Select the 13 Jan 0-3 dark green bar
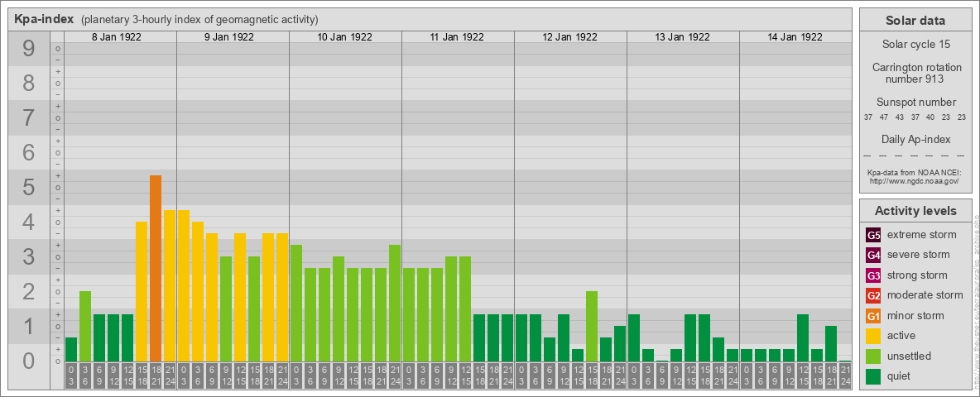 [634, 337]
